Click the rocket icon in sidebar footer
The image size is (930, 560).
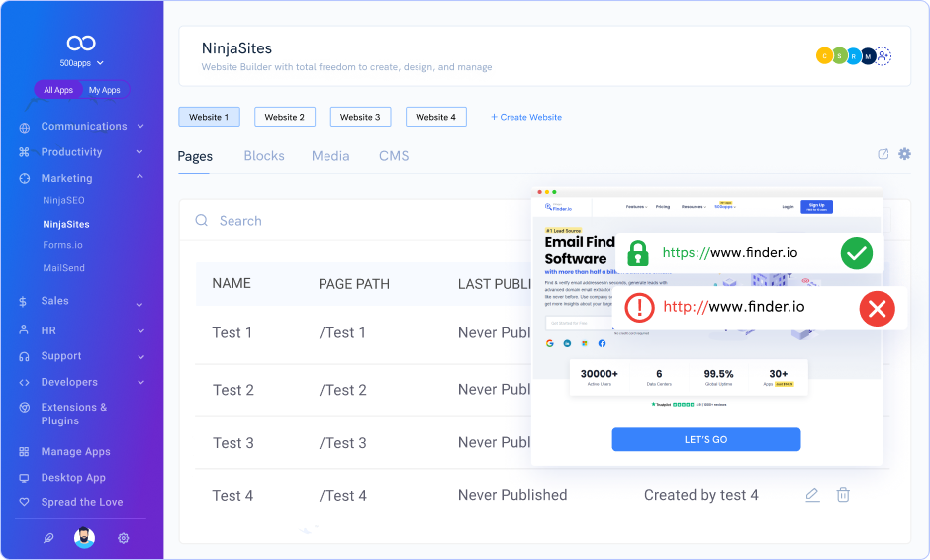pos(48,538)
